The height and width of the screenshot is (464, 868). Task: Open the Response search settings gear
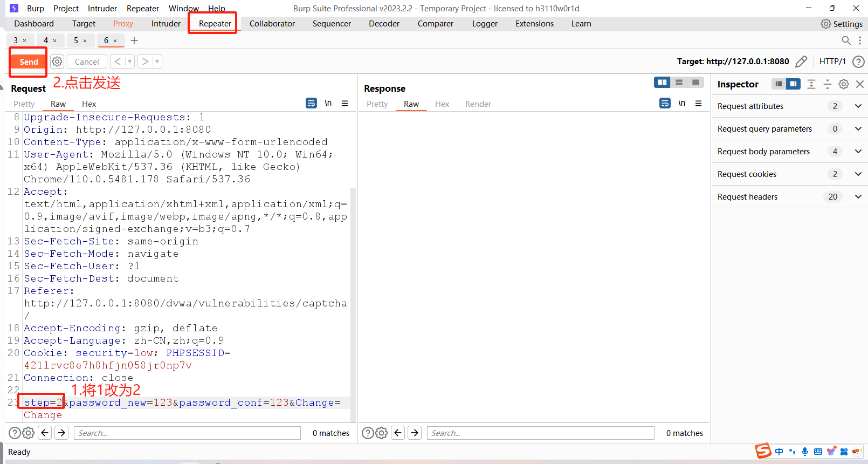coord(382,433)
